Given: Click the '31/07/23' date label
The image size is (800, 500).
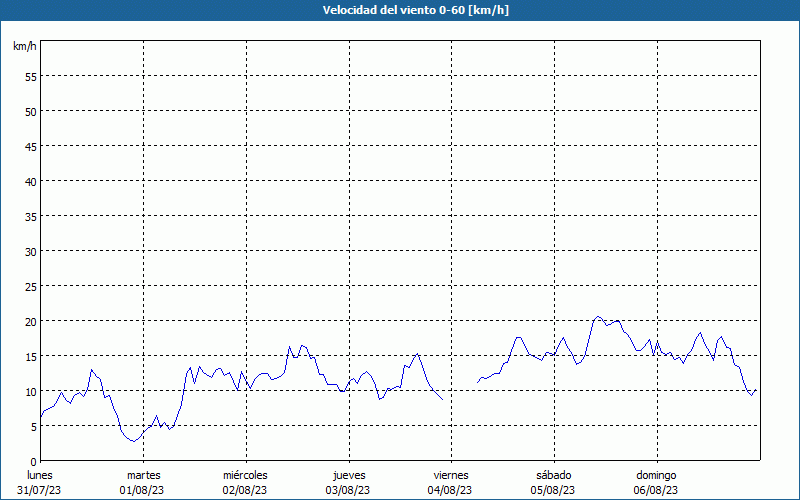Looking at the screenshot, I should pyautogui.click(x=39, y=491).
